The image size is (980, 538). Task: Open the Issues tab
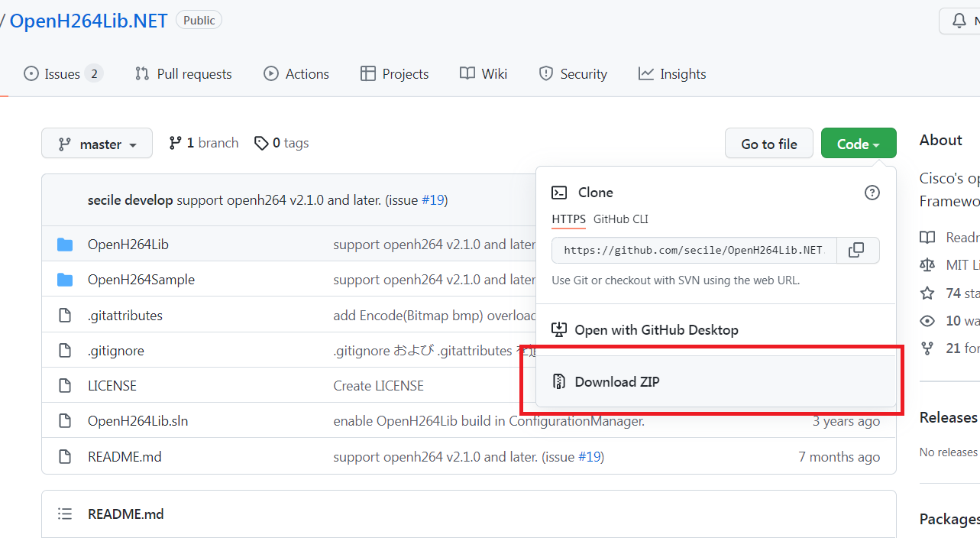pos(63,74)
